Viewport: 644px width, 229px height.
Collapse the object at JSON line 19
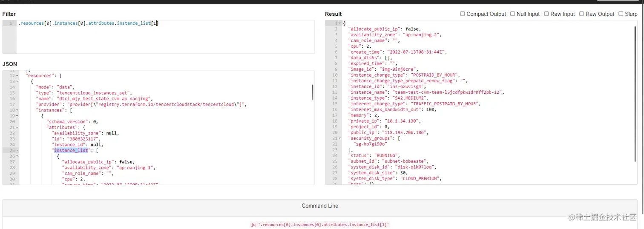17,116
